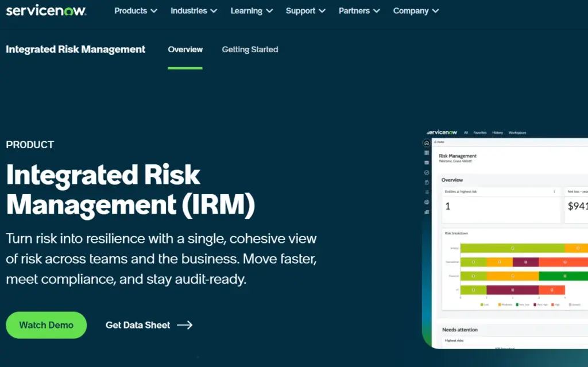Click the Needs attention section heading
The height and width of the screenshot is (367, 588).
460,330
